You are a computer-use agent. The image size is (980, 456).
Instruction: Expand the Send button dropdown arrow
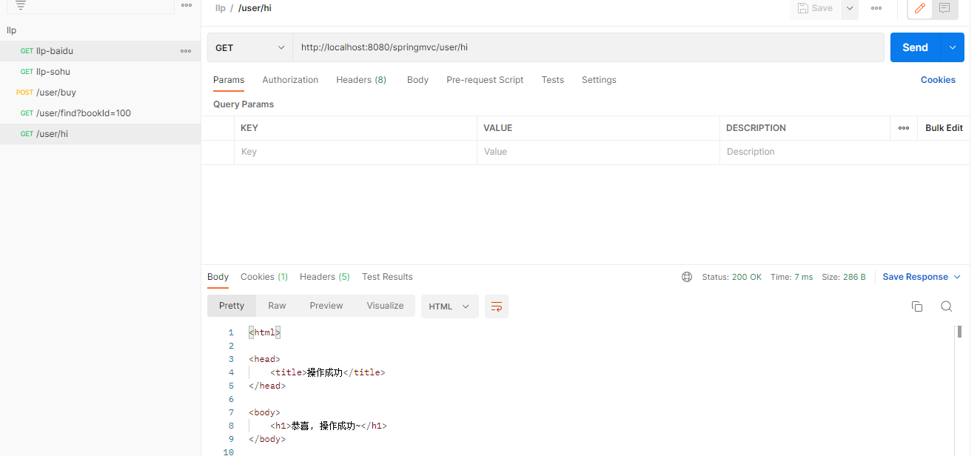(953, 47)
